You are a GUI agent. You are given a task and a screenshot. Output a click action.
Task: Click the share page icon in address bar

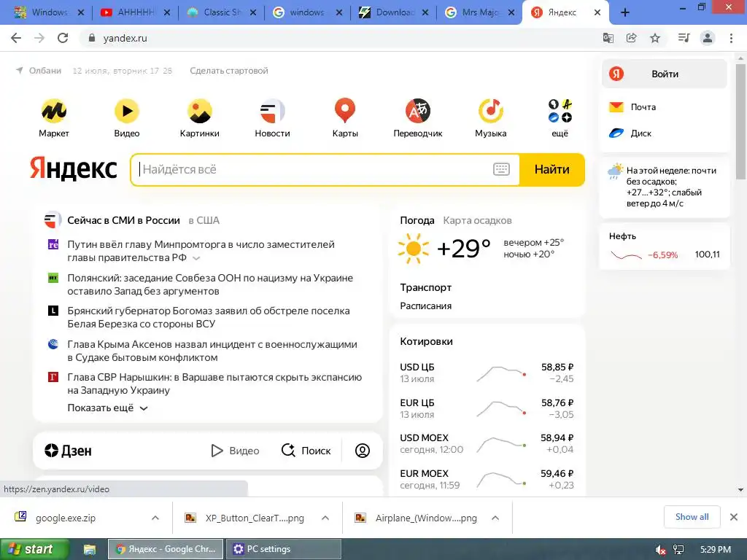(x=631, y=38)
